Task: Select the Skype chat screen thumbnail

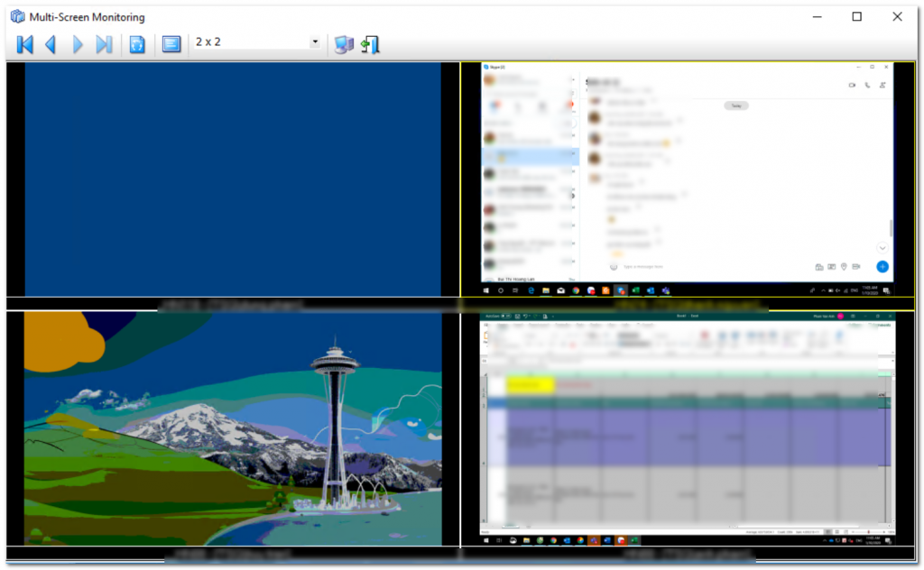Action: 687,179
